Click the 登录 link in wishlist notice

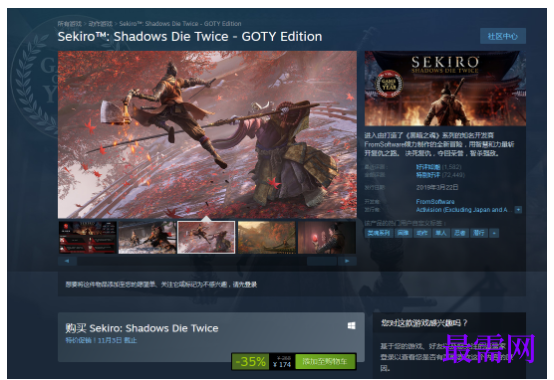click(x=252, y=284)
